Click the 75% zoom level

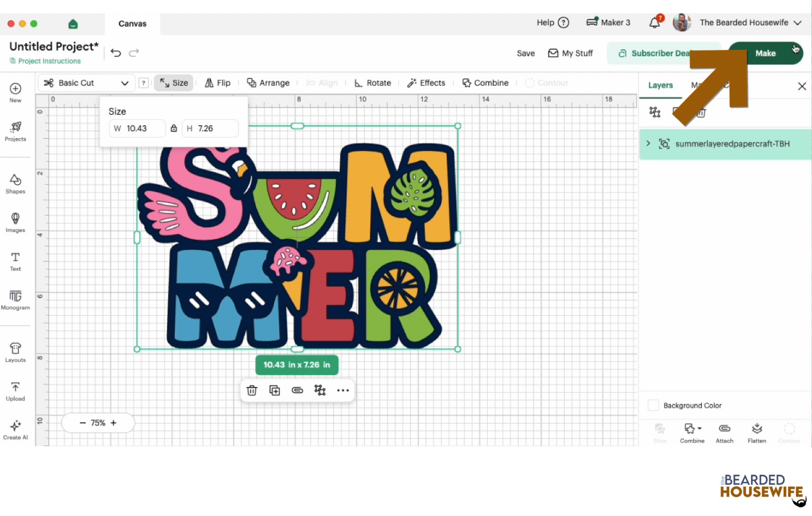pos(98,423)
